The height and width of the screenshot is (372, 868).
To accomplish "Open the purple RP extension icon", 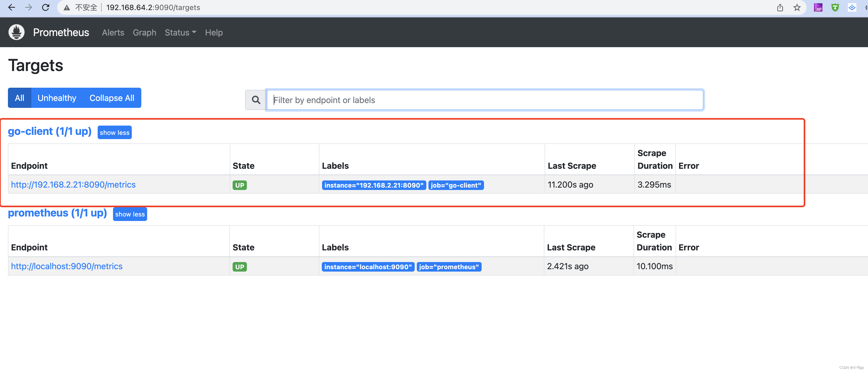I will (x=818, y=7).
